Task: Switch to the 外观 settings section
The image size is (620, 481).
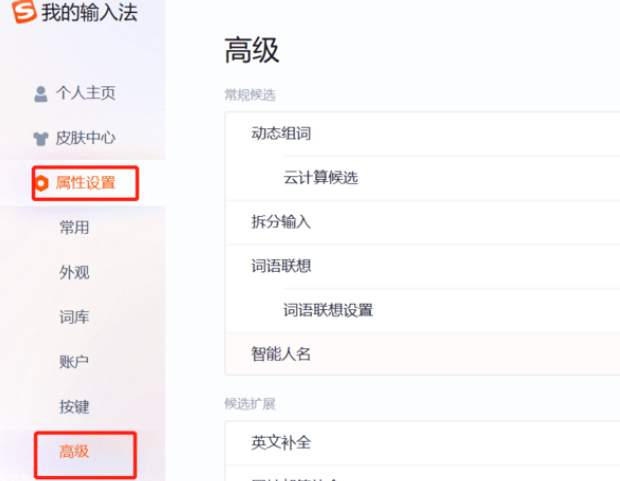Action: [x=74, y=272]
